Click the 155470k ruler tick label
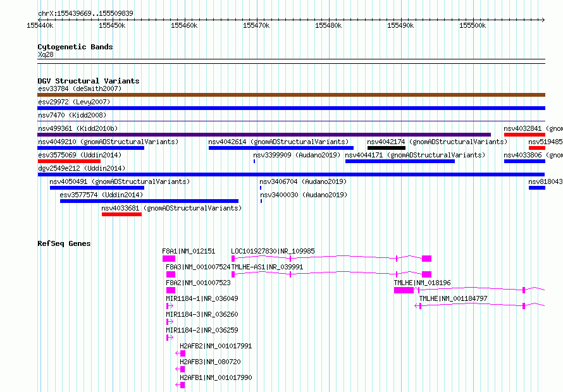 pos(256,25)
